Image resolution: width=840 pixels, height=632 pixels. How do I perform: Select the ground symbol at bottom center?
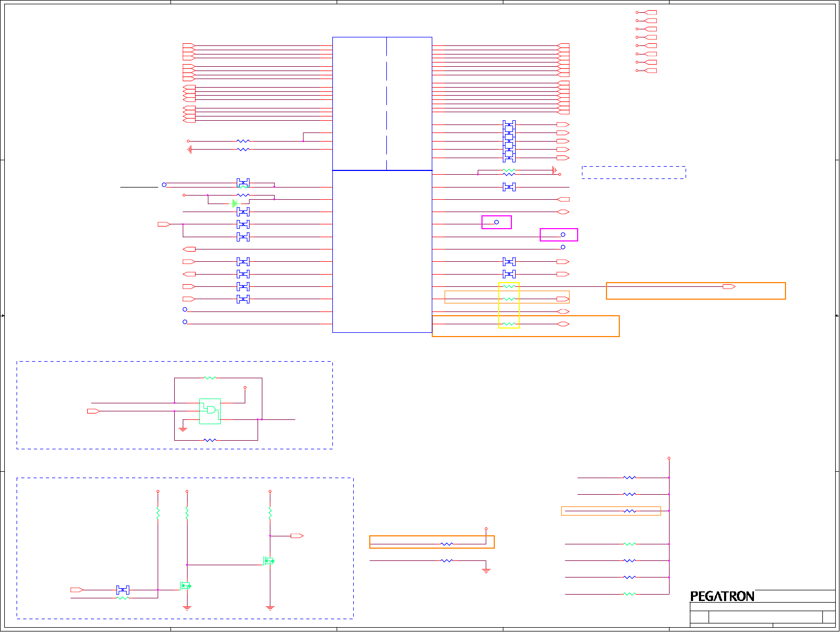[486, 571]
